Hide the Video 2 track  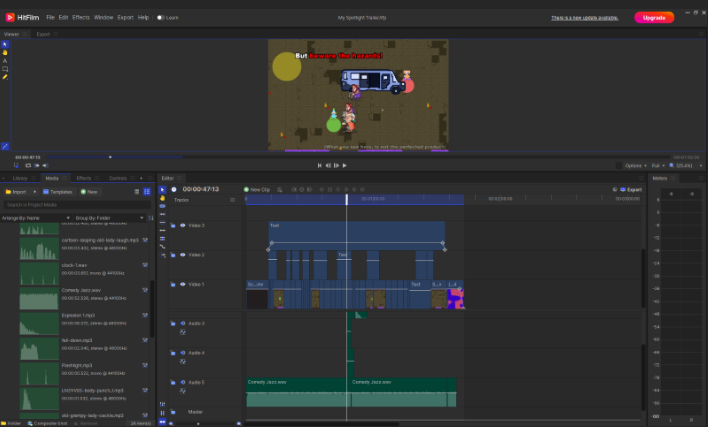pyautogui.click(x=183, y=255)
